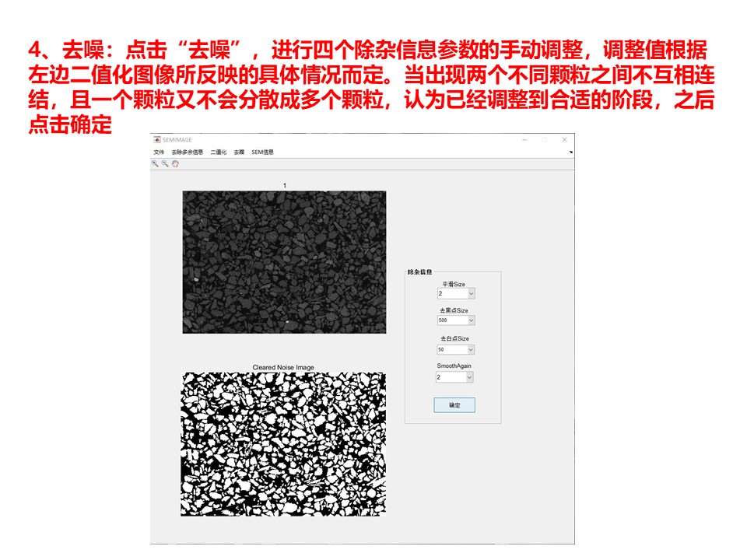Close the SEMIMAGE window

(565, 139)
